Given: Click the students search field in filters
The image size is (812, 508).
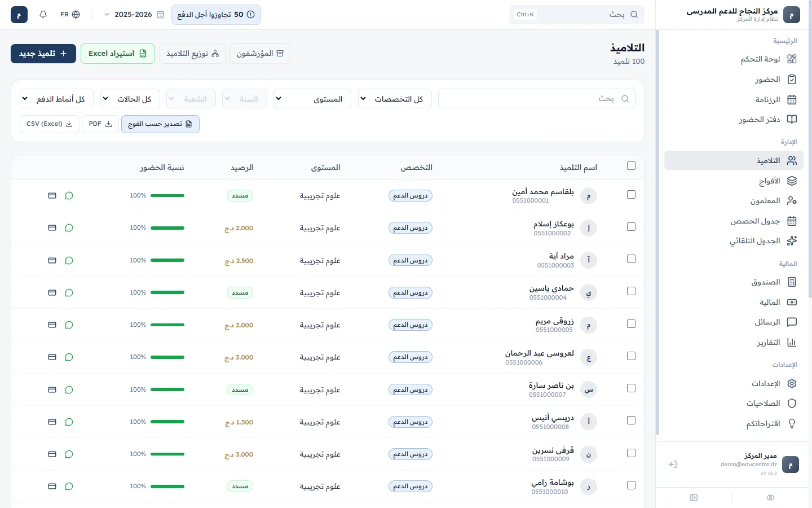Looking at the screenshot, I should 537,99.
